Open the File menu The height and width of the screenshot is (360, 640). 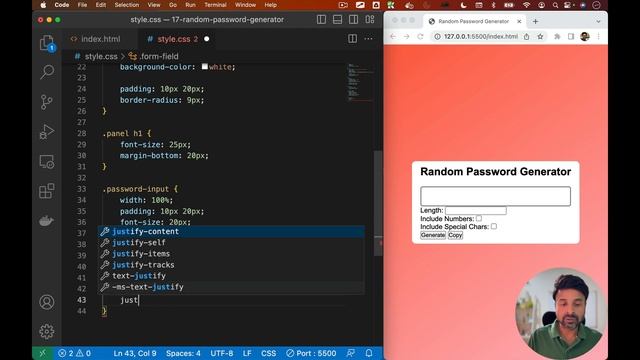[x=82, y=5]
